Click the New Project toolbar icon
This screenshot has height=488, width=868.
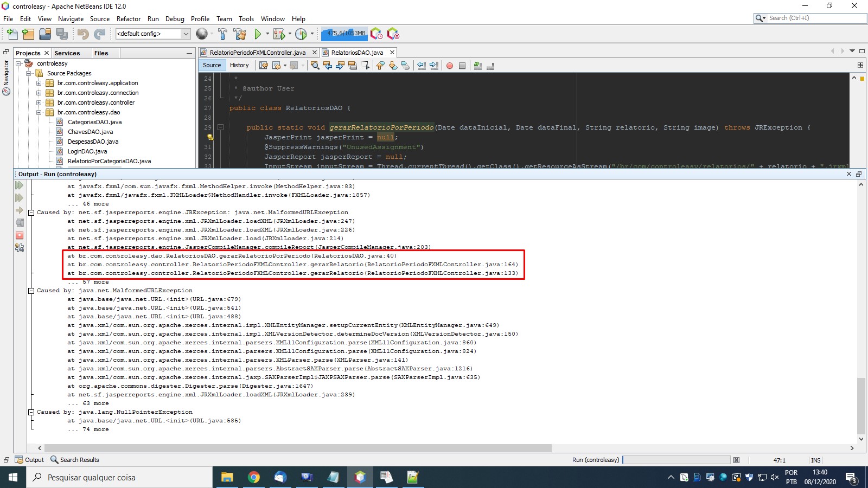[x=28, y=34]
